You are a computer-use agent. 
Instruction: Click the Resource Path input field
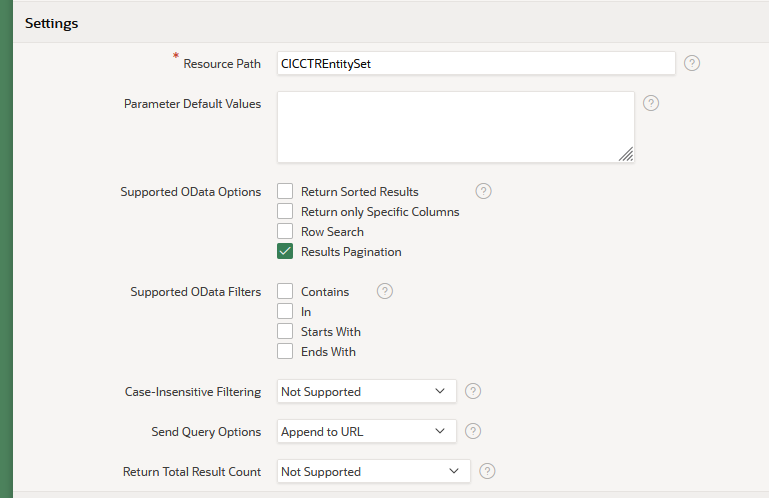pos(476,64)
